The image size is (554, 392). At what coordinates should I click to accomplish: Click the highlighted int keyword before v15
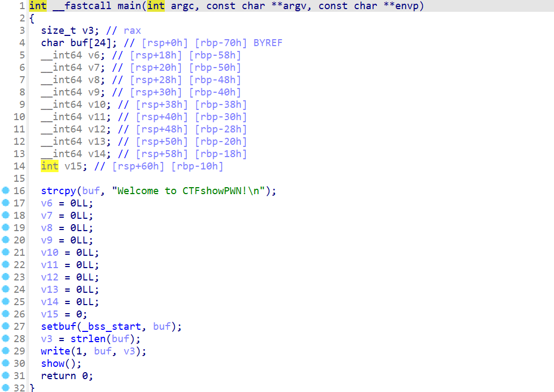pos(49,166)
